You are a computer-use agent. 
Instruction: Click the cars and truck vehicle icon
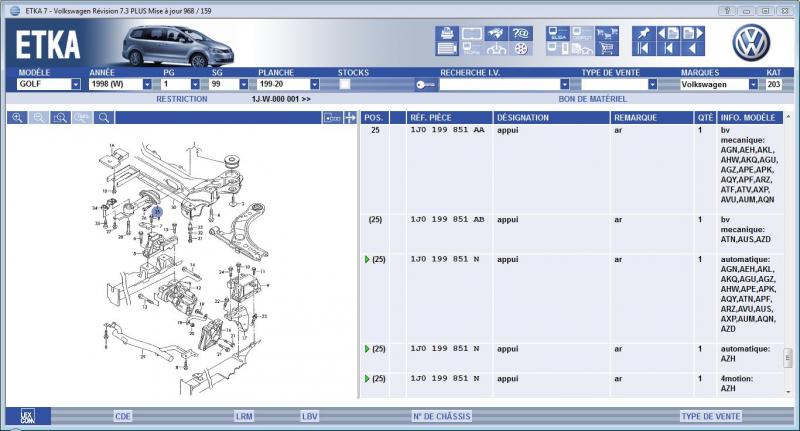582,49
